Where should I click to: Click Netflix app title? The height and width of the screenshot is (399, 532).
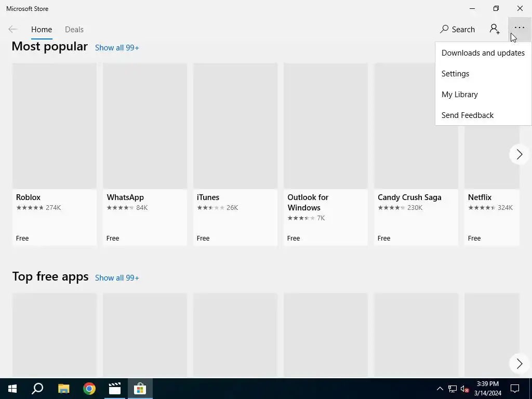click(480, 197)
